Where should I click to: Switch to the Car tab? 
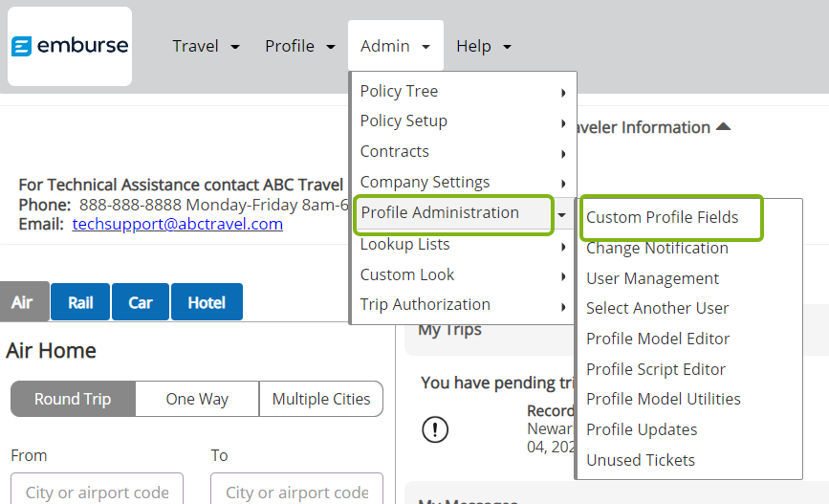pos(141,302)
